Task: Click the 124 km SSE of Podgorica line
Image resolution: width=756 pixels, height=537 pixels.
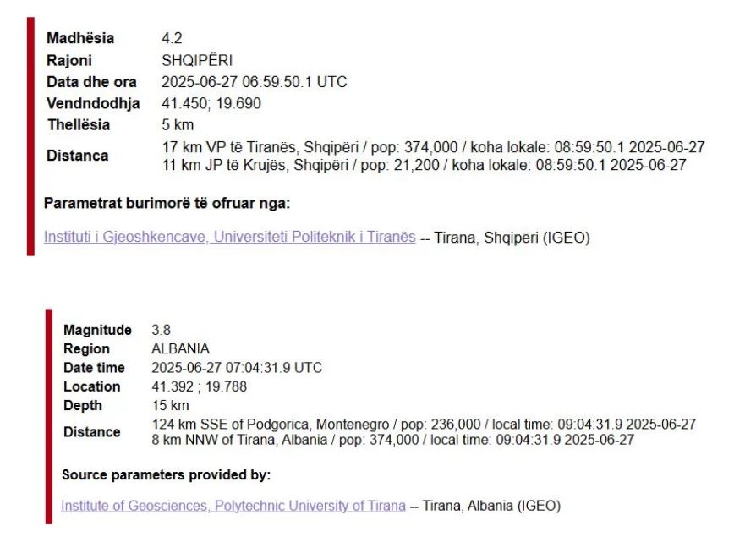Action: (424, 425)
